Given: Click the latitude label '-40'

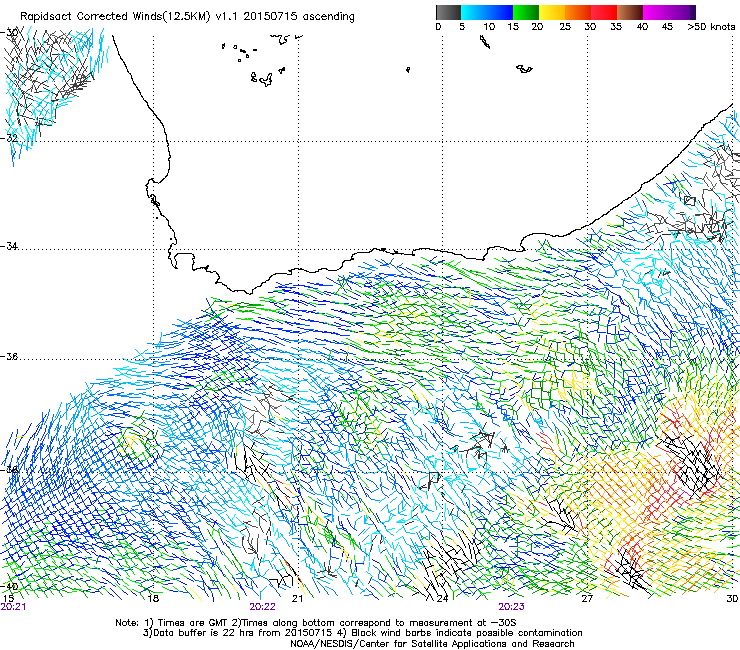Looking at the screenshot, I should point(9,587).
